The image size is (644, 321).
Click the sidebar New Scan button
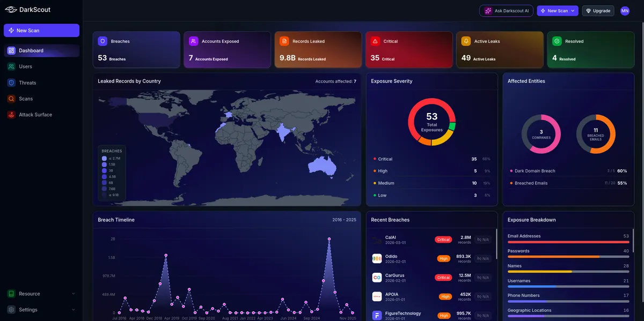pos(41,31)
